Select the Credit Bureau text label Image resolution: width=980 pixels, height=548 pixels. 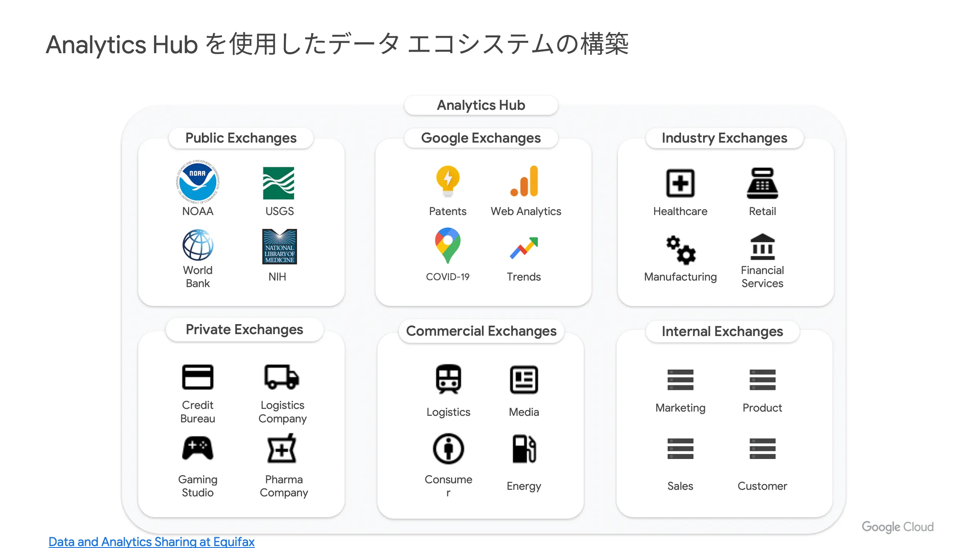[x=198, y=412]
